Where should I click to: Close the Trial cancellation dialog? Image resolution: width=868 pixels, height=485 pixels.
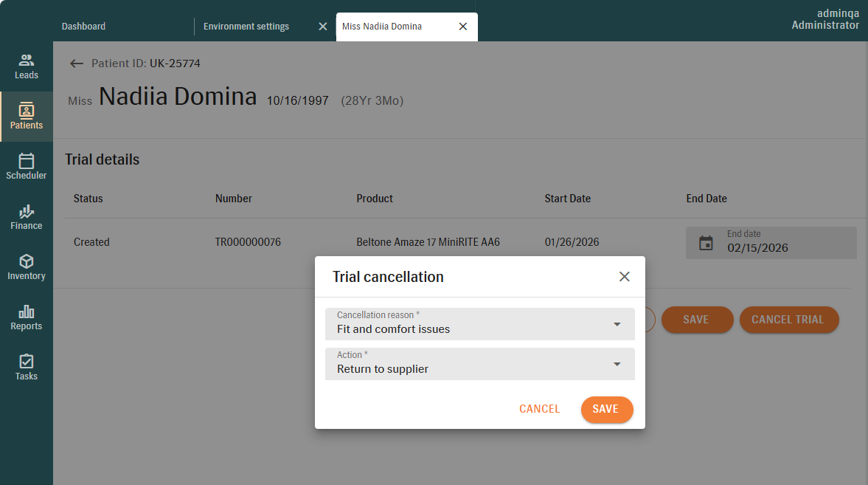click(x=624, y=277)
